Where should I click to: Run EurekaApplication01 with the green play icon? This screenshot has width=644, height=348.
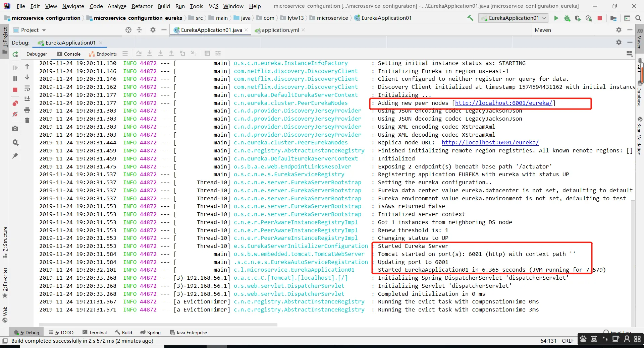(x=556, y=18)
